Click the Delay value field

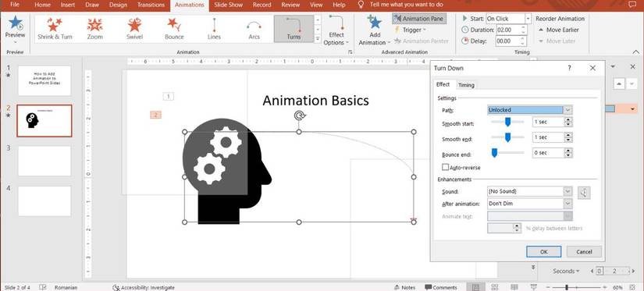[507, 41]
